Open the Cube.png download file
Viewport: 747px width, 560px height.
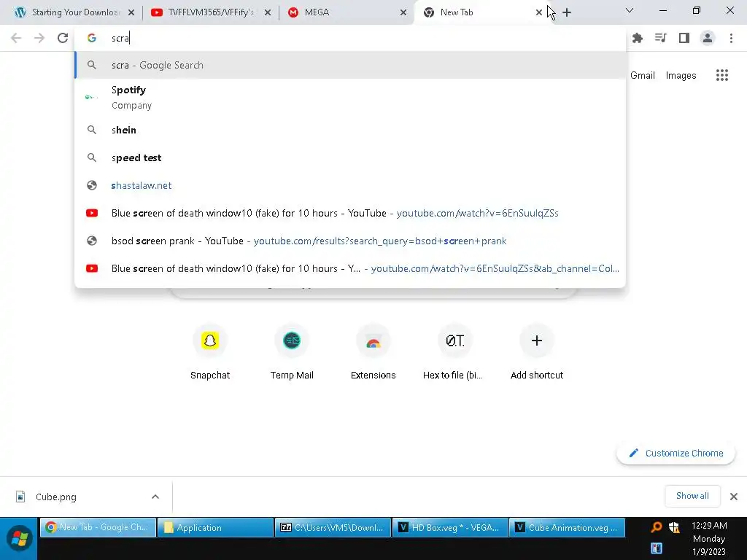pos(55,497)
